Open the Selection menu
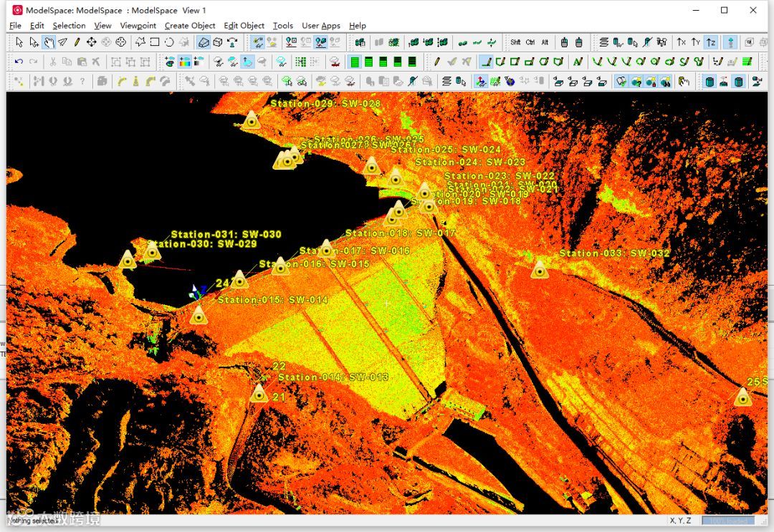The height and width of the screenshot is (532, 774). (69, 26)
